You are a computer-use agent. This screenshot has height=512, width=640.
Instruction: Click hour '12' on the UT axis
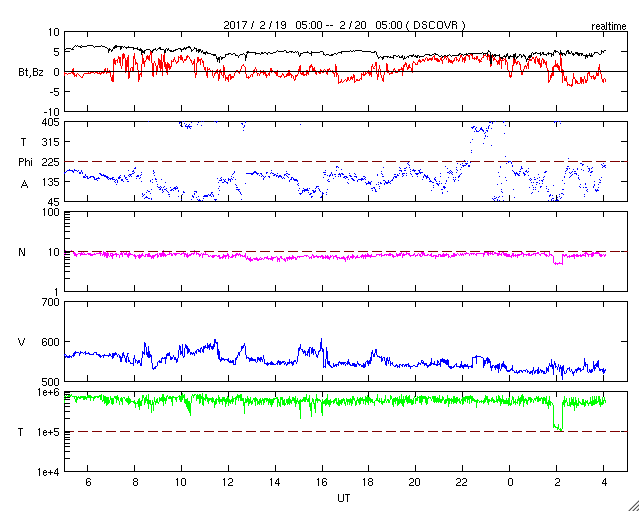click(x=228, y=482)
